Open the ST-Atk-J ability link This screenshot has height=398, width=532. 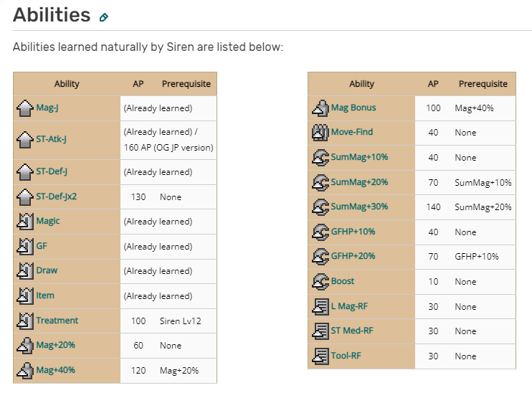click(x=51, y=139)
